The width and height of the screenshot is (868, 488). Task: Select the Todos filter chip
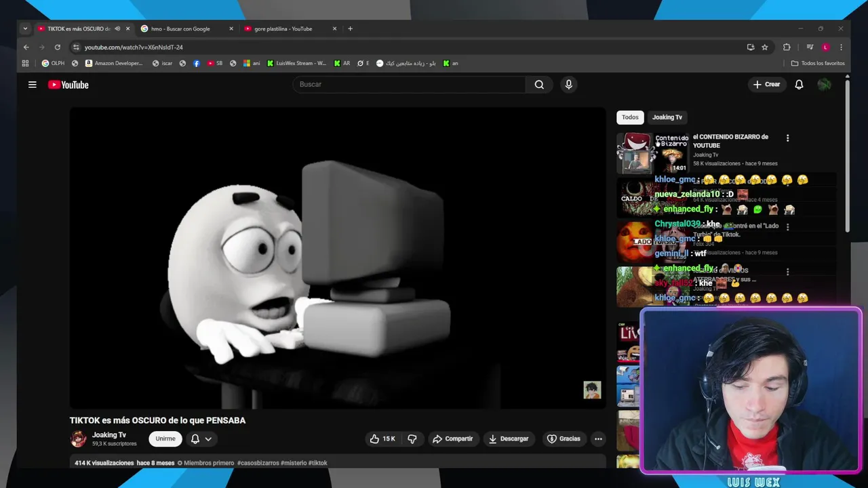click(x=630, y=117)
